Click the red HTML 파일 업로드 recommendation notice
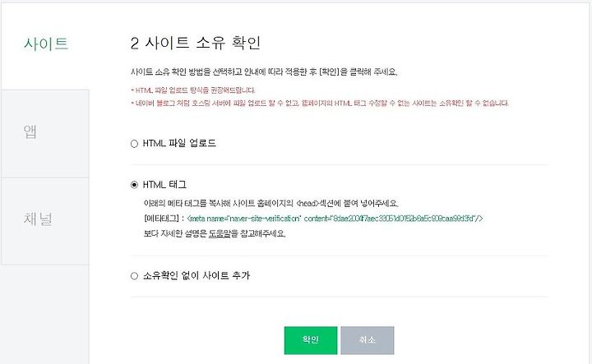This screenshot has width=592, height=364. coord(193,90)
